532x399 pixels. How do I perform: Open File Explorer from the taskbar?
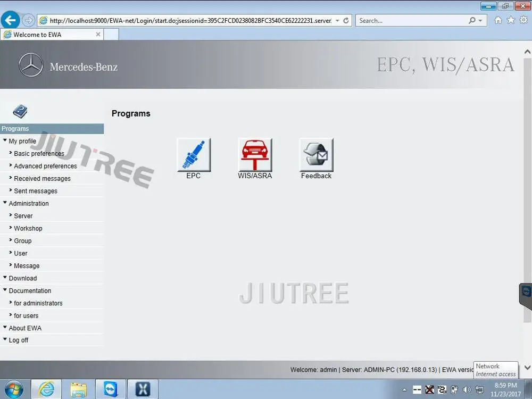78,389
